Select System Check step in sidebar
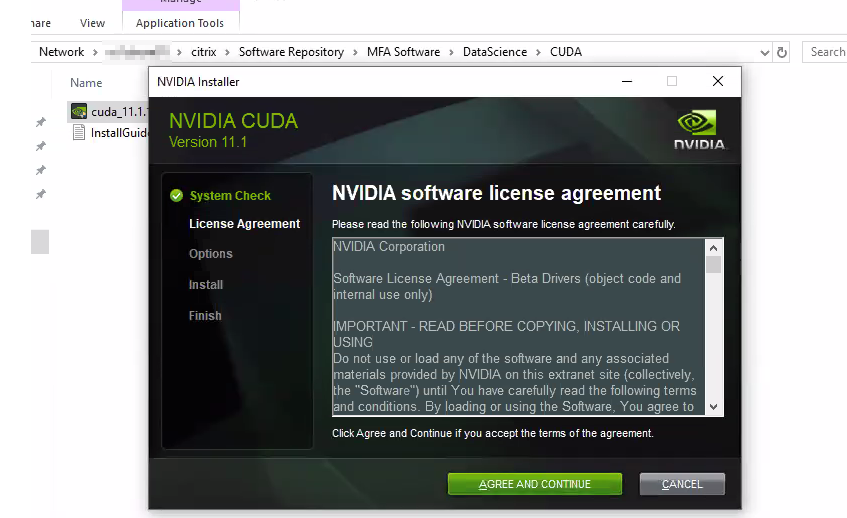This screenshot has height=518, width=847. tap(230, 196)
